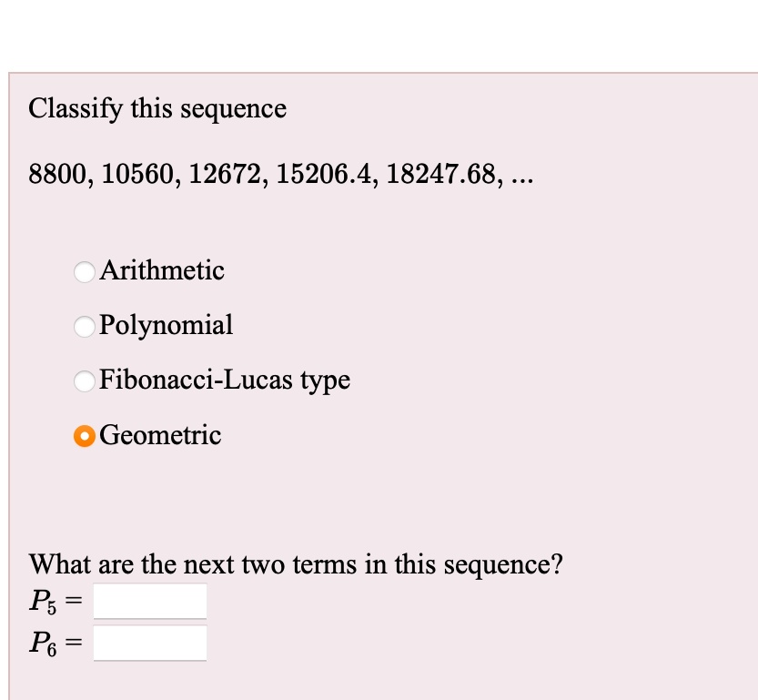Click the Polynomial option label
This screenshot has width=758, height=700.
point(167,325)
